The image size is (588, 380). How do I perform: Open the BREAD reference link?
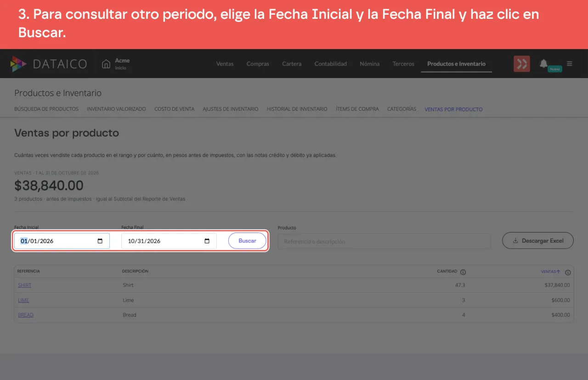pos(26,315)
